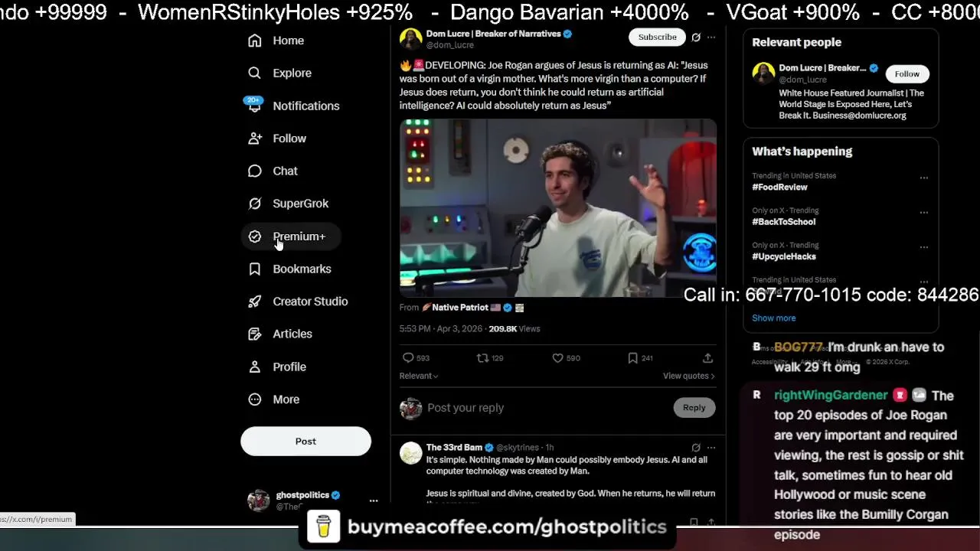
Task: Open three-dot menu on Dom Lucre post
Action: (x=711, y=37)
